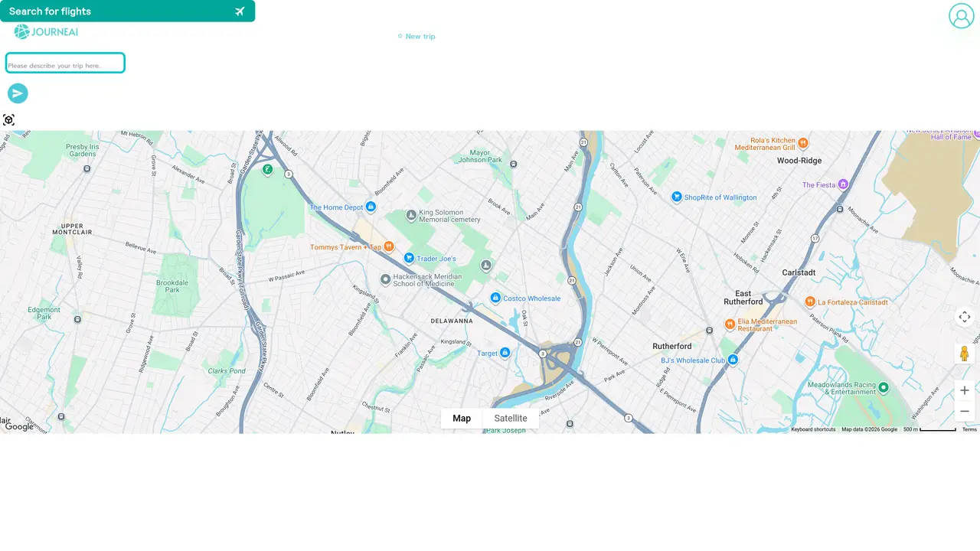
Task: Select Costco Wholesale map marker
Action: click(x=495, y=298)
